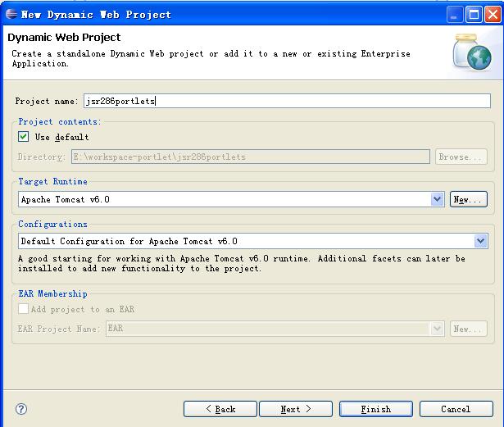Select the Apache Tomcat v6.0 runtime combo
Image resolution: width=504 pixels, height=427 pixels.
(231, 199)
